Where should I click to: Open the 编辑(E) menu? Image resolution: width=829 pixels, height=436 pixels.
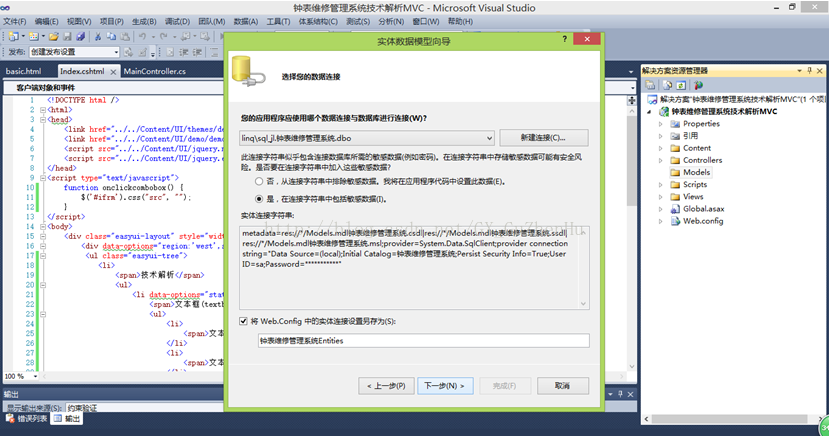(47, 22)
